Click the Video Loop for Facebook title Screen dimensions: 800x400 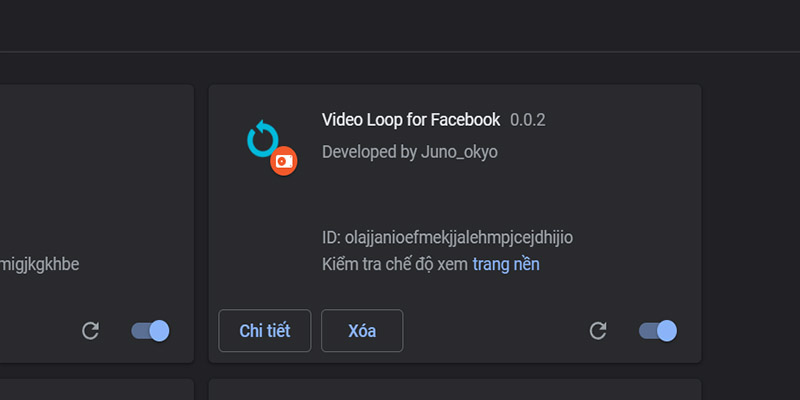pyautogui.click(x=411, y=120)
